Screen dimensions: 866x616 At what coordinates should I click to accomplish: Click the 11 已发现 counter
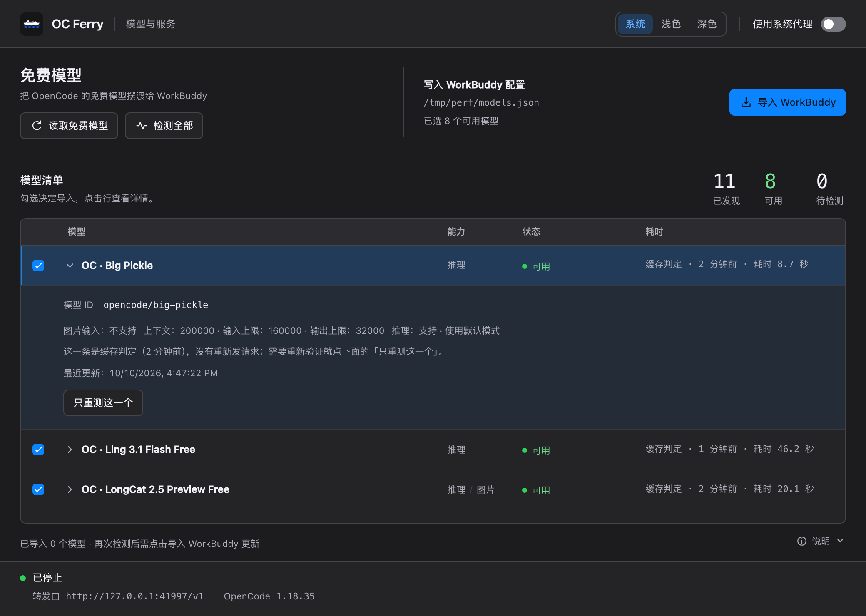point(727,189)
